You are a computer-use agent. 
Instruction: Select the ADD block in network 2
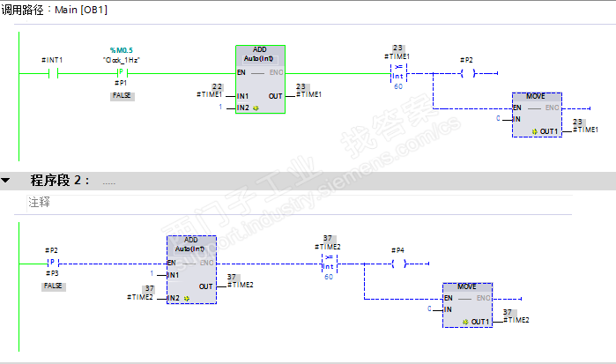coord(191,270)
